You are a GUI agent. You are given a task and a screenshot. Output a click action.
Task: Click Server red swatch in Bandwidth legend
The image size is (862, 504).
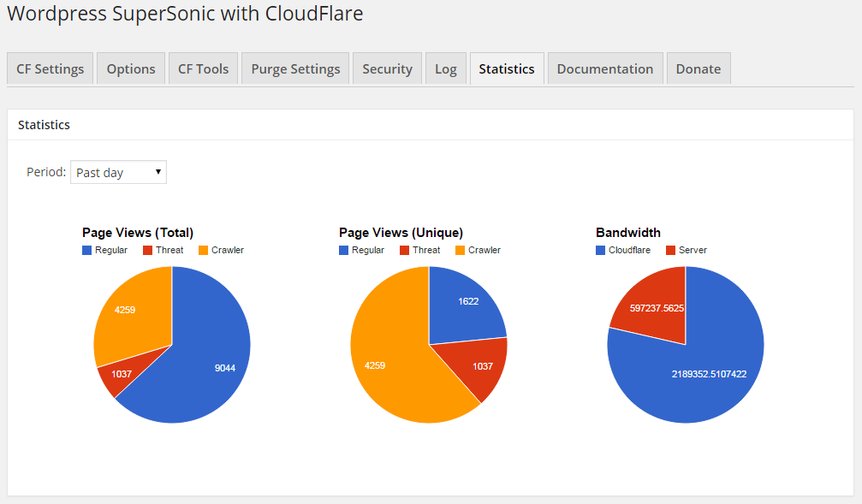[671, 250]
